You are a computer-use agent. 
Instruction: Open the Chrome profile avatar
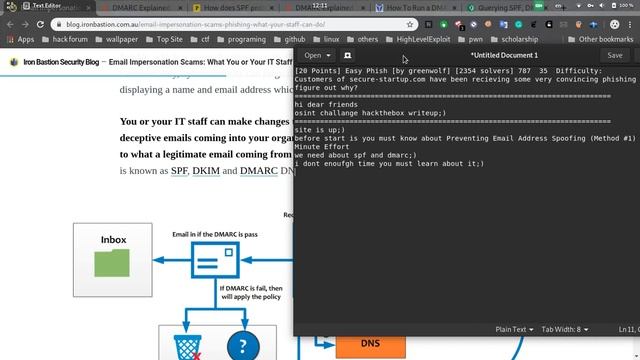pyautogui.click(x=614, y=24)
